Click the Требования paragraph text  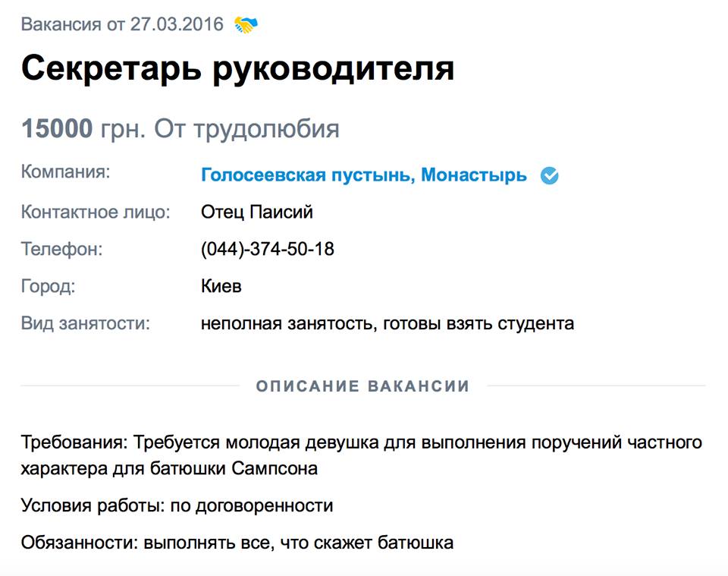(362, 455)
